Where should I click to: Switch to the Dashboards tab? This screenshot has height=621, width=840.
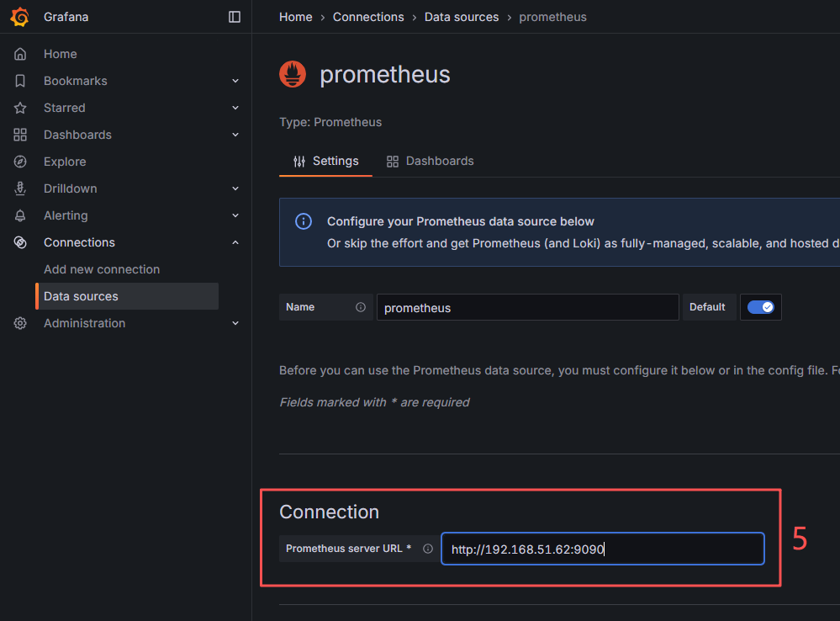point(431,161)
